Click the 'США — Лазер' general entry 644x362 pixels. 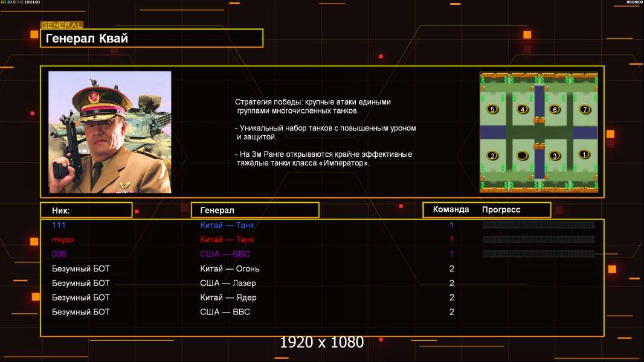tap(228, 283)
